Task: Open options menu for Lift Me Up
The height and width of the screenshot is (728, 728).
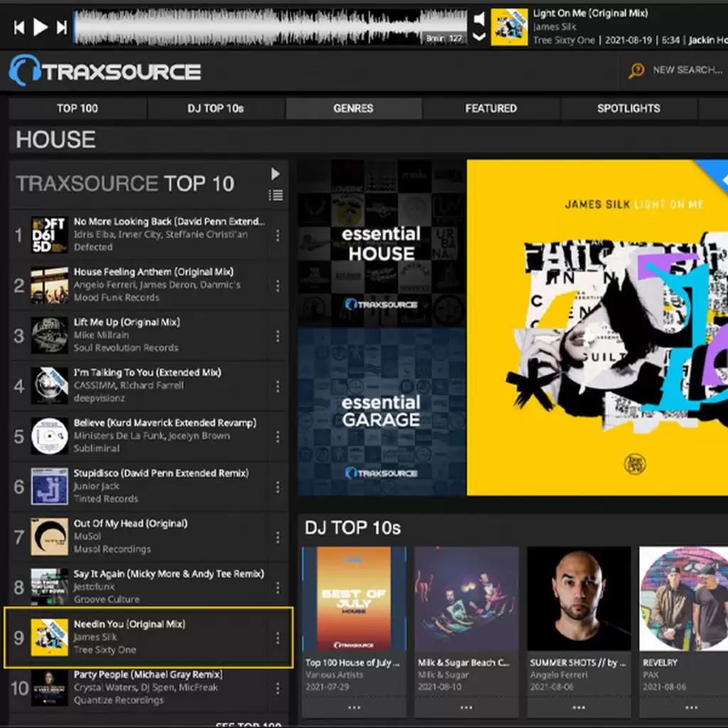Action: 277,336
